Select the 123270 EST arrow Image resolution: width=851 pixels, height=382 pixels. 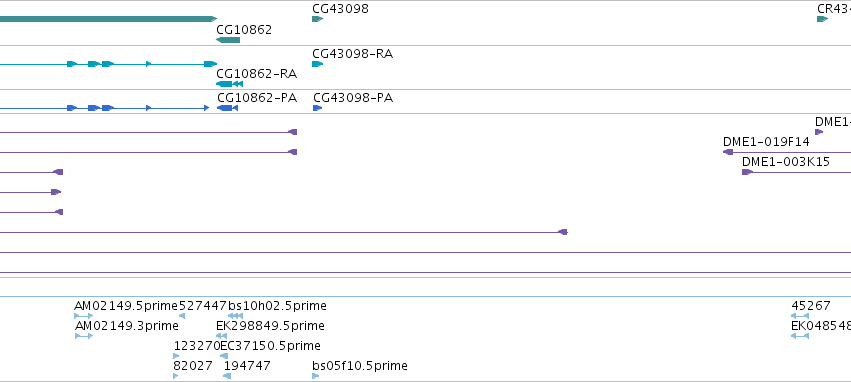176,356
